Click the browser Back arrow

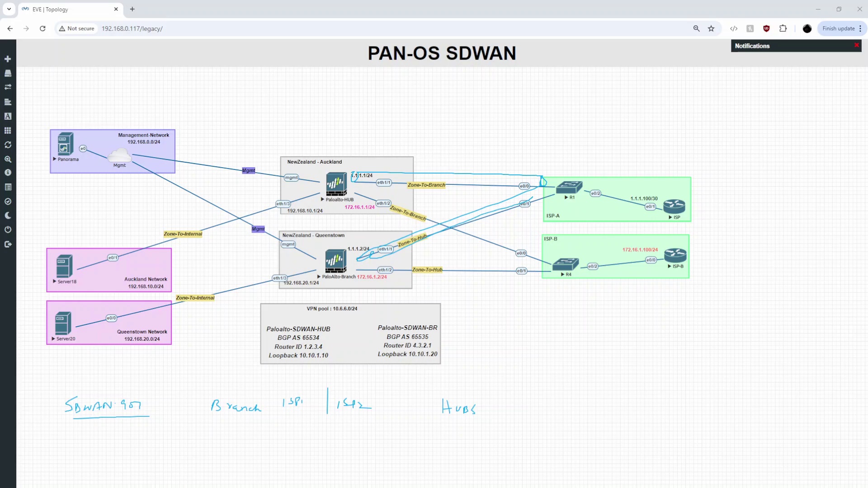point(10,28)
